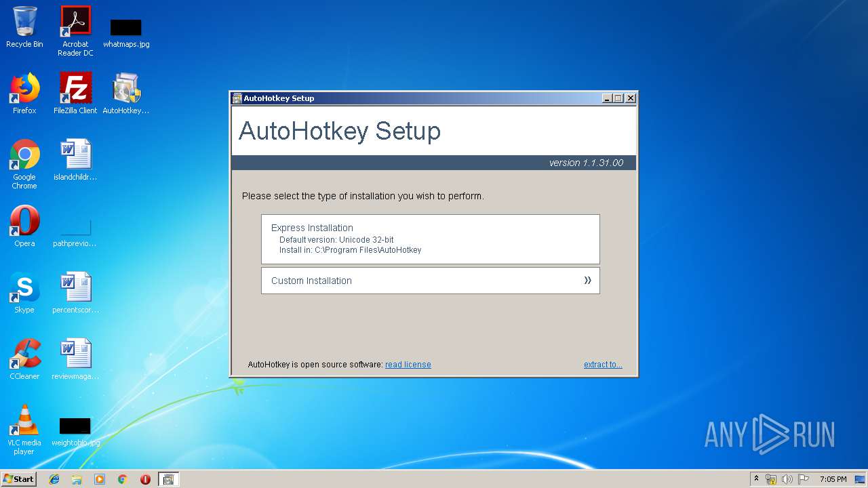Screen dimensions: 868x488
Task: Select the Firefox desktop shortcut
Action: pos(24,94)
